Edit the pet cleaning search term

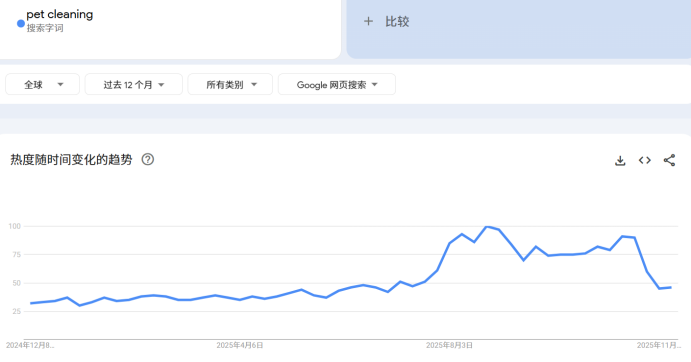pyautogui.click(x=59, y=15)
